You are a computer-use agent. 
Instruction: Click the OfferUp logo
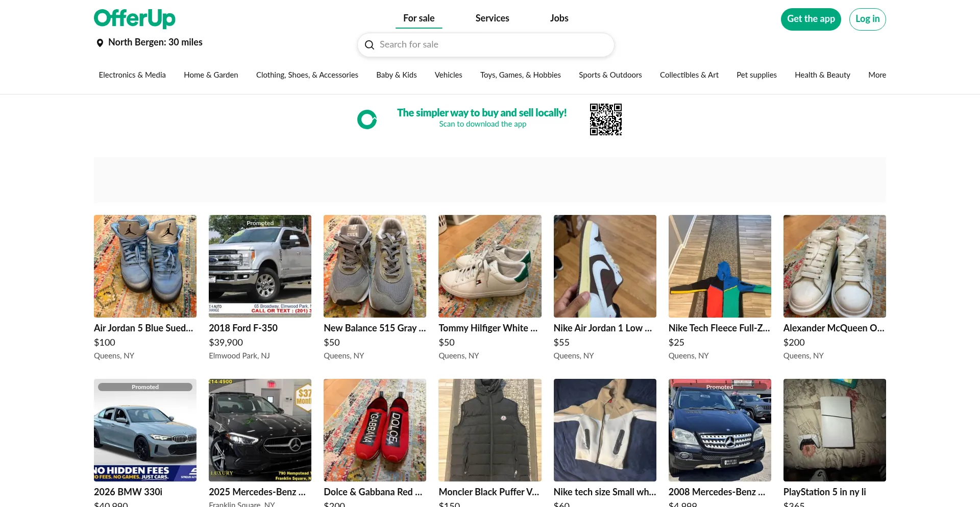(x=135, y=18)
